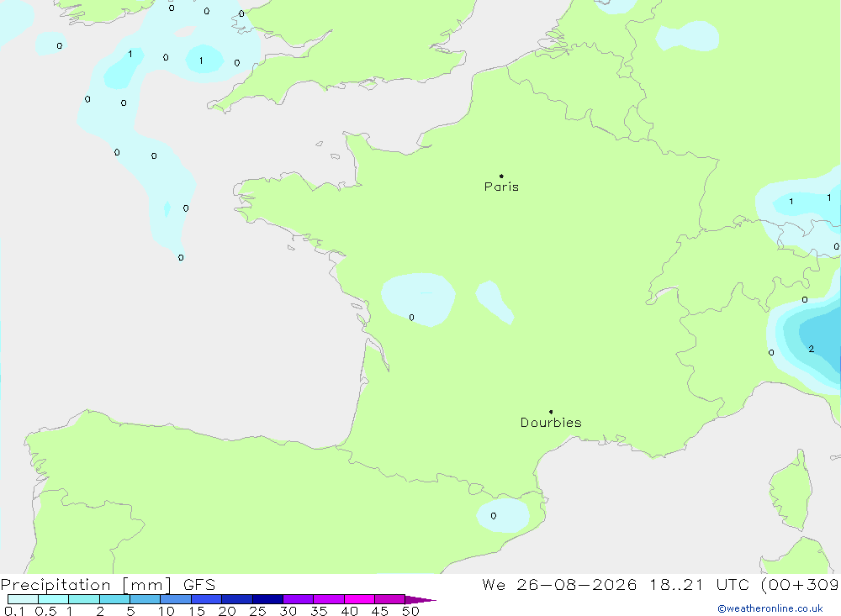Screen dimensions: 841x616
Task: Click the legend label '20'
Action: pyautogui.click(x=227, y=611)
